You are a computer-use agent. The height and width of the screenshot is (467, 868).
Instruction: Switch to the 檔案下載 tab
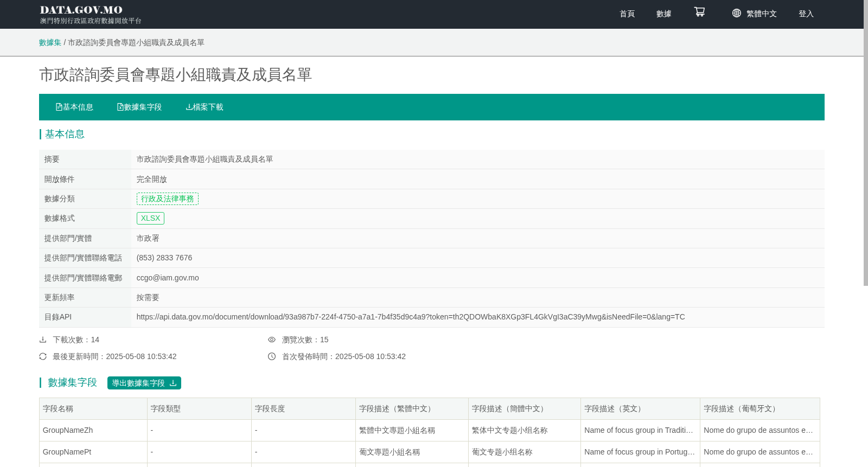coord(205,107)
